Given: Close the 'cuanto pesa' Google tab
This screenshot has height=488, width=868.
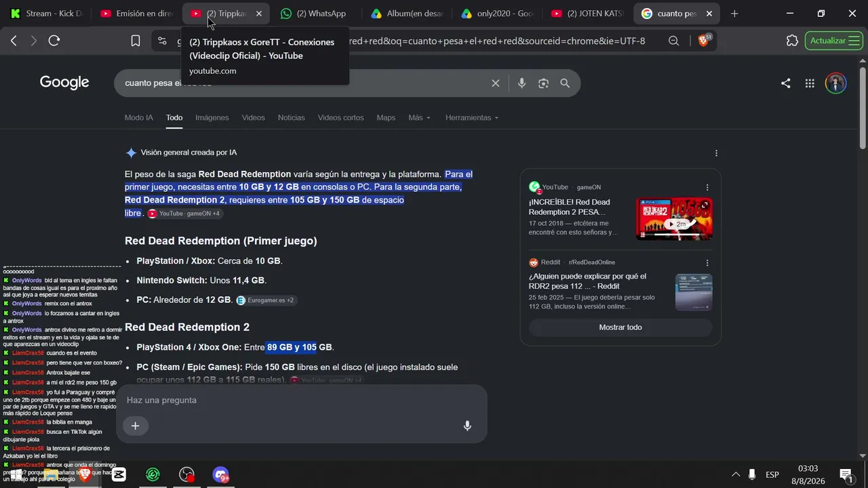Looking at the screenshot, I should click(x=709, y=14).
